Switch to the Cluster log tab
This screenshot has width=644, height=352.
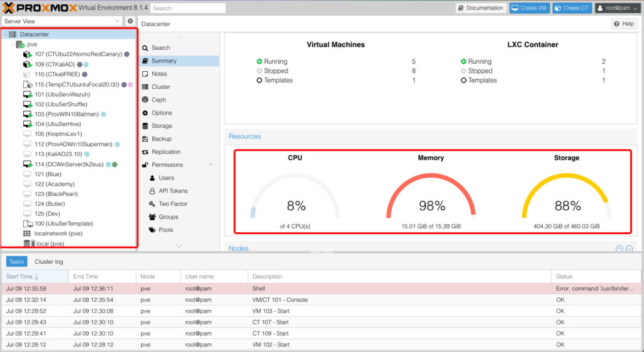[49, 261]
